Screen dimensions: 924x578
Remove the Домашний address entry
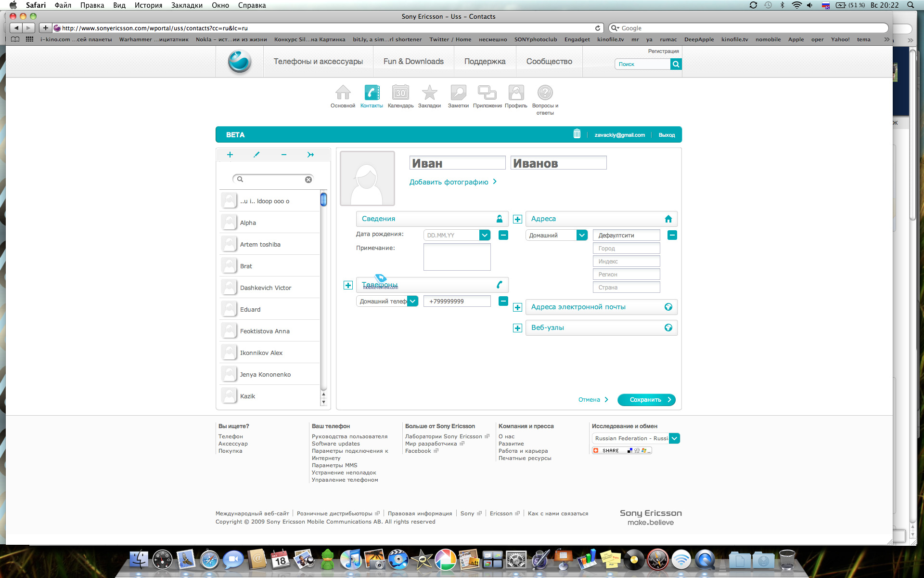[672, 235]
